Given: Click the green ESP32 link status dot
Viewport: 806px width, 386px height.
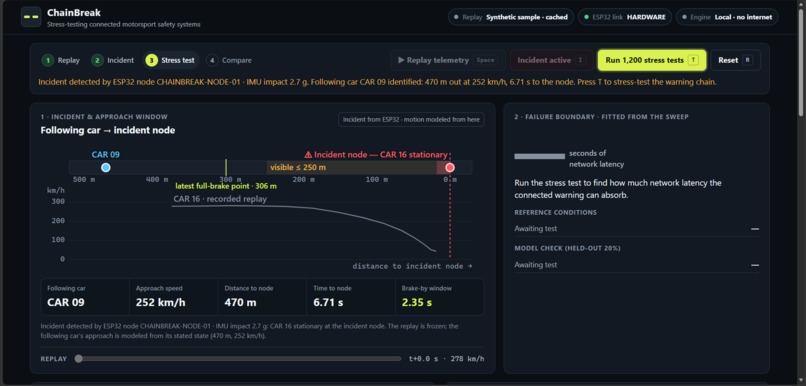Looking at the screenshot, I should pos(587,17).
